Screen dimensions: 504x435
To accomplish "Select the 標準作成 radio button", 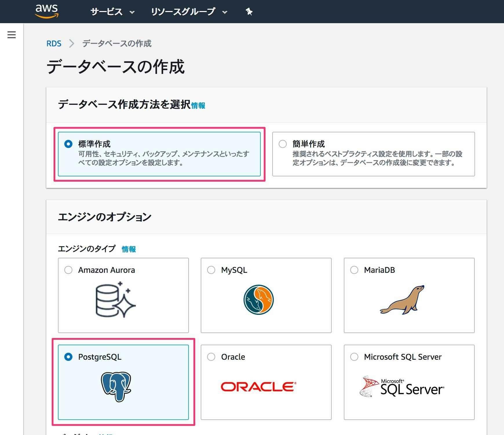I will 68,144.
